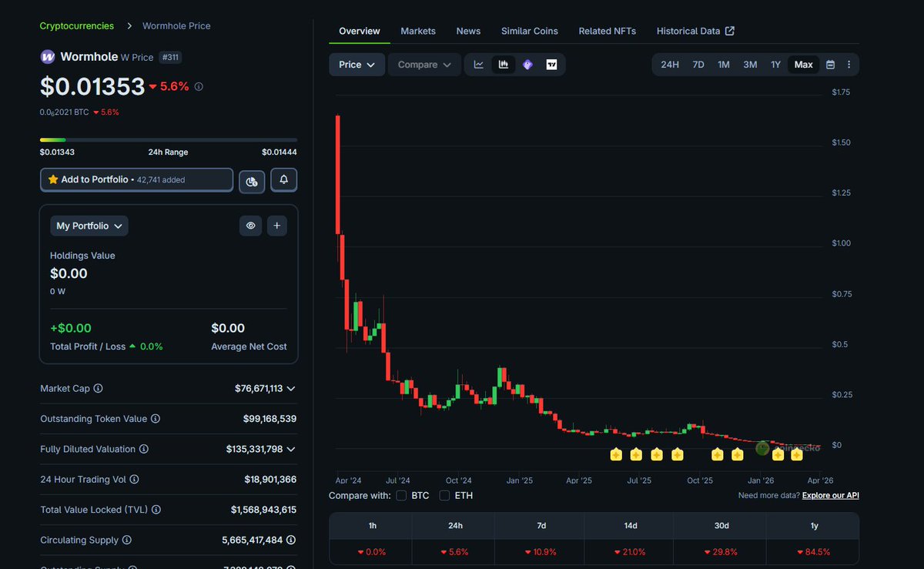Click the star in Add to Portfolio
The height and width of the screenshot is (569, 924).
[53, 179]
